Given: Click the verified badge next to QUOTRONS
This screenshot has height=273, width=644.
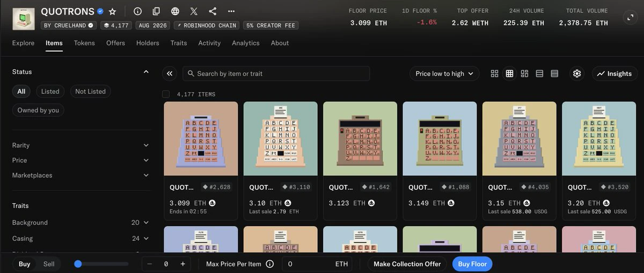Looking at the screenshot, I should point(100,11).
